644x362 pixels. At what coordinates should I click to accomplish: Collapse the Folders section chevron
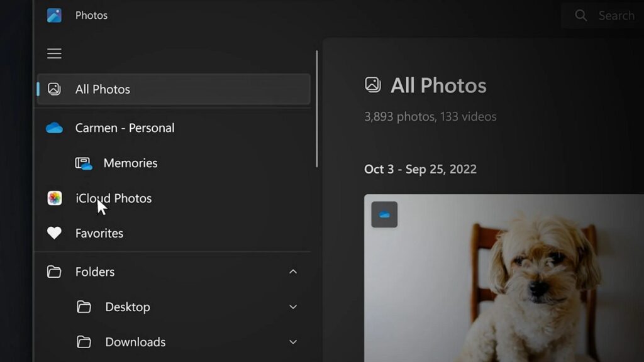coord(293,271)
